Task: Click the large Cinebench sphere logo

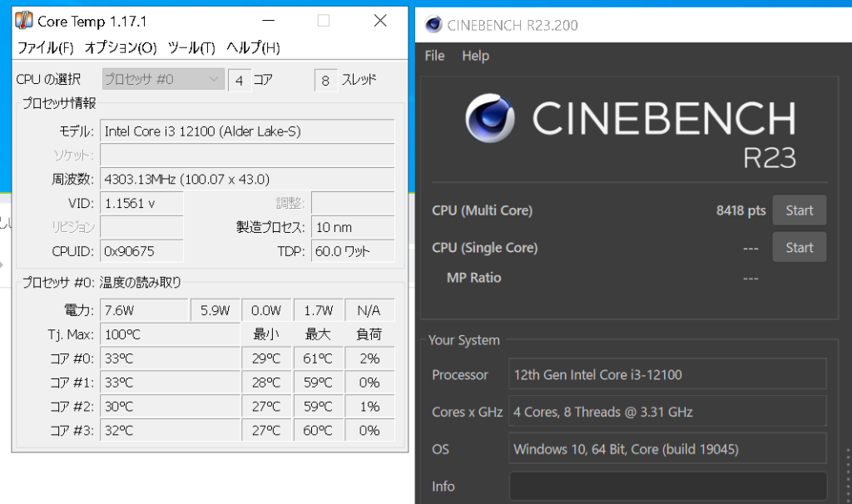Action: point(489,118)
